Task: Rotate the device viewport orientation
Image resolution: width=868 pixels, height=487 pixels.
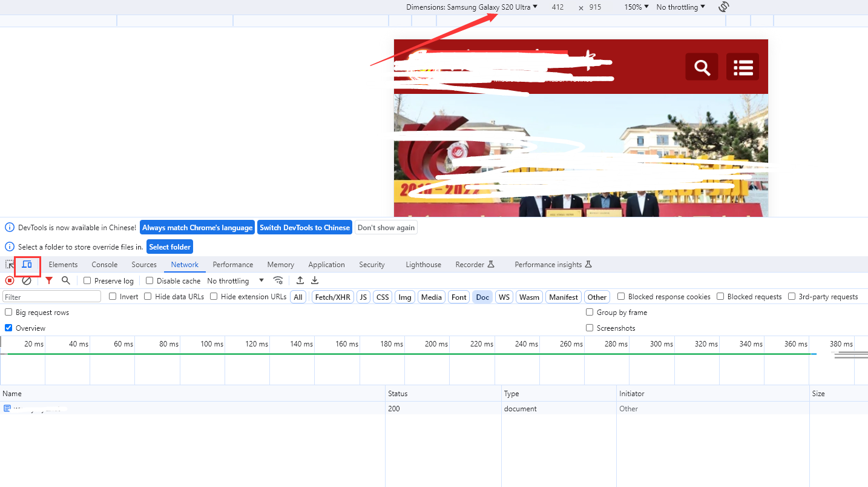Action: tap(723, 7)
